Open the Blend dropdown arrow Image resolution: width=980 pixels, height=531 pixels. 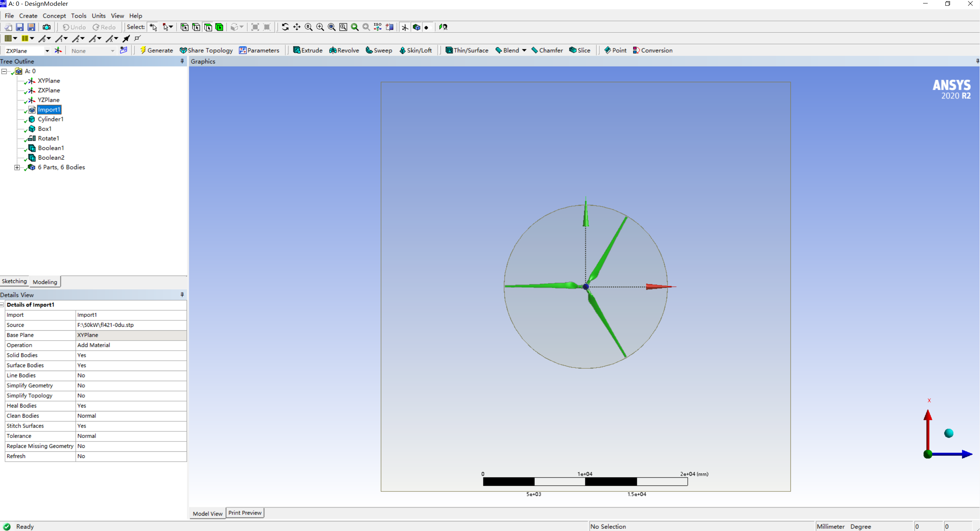pyautogui.click(x=524, y=50)
